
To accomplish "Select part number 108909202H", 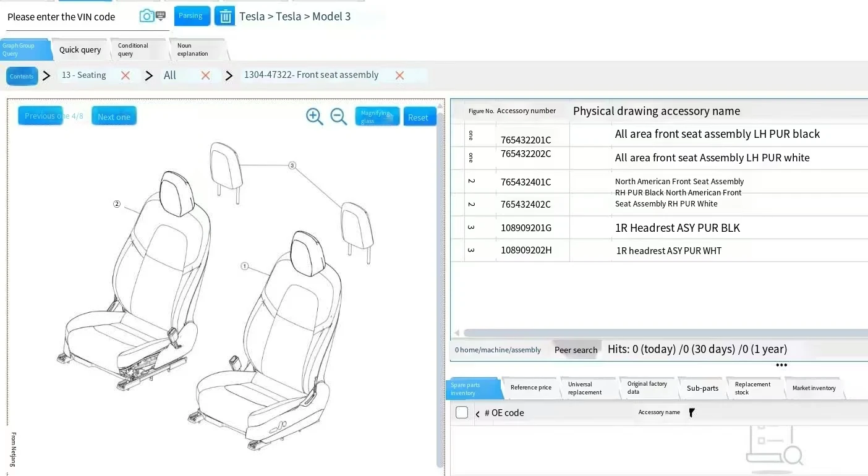I will 526,250.
